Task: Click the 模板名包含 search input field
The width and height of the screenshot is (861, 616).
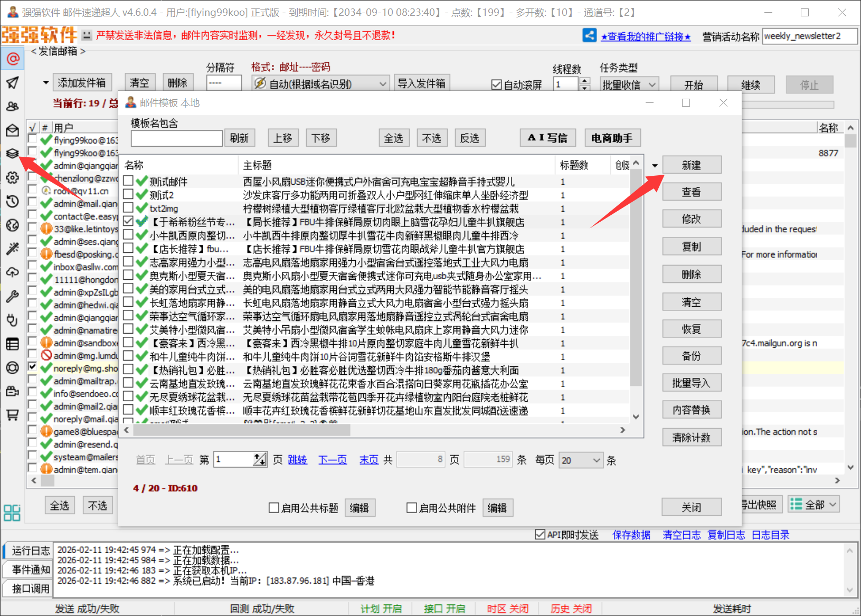Action: (x=176, y=138)
